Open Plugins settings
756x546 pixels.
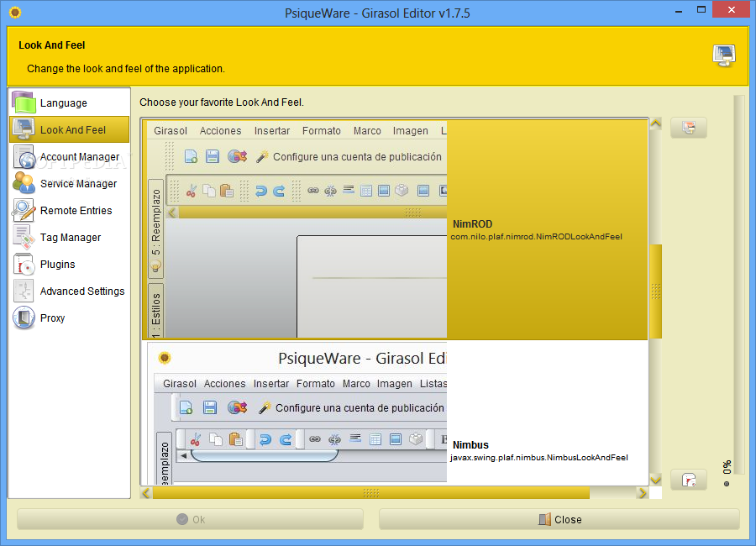click(70, 265)
